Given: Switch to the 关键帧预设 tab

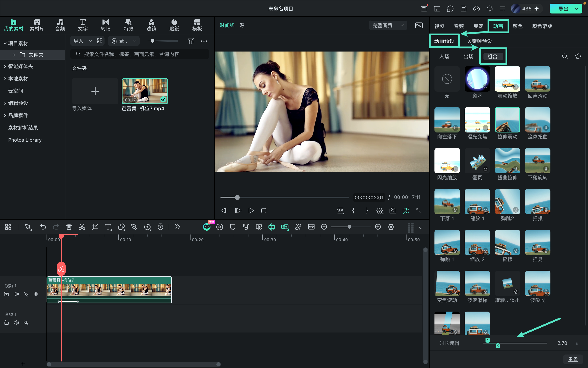Looking at the screenshot, I should 479,41.
